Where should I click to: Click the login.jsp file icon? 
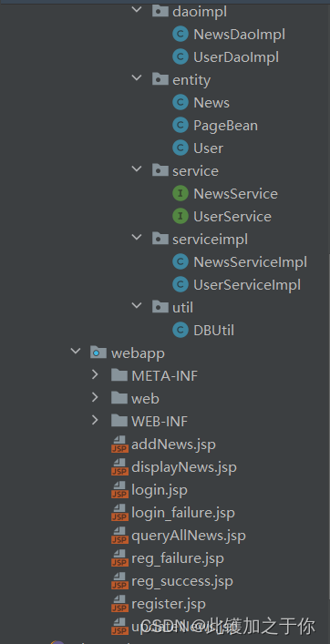(x=119, y=490)
